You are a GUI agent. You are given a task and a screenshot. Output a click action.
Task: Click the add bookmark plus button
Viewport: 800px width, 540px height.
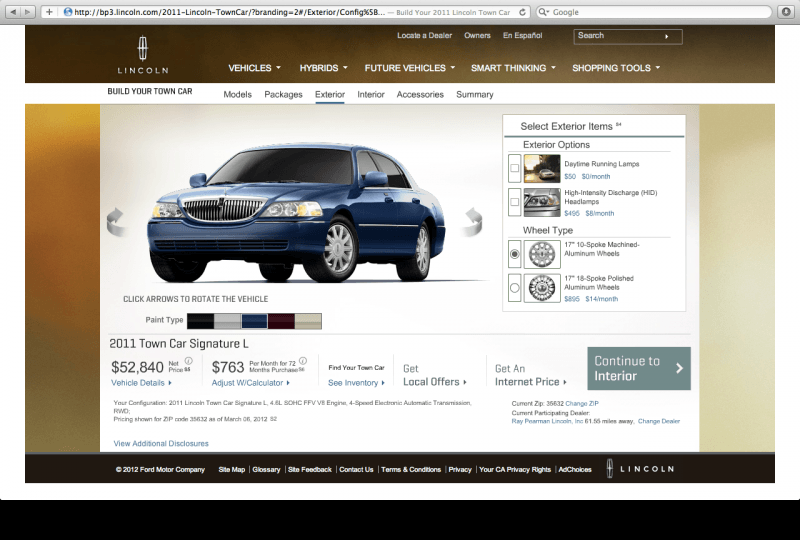click(49, 12)
